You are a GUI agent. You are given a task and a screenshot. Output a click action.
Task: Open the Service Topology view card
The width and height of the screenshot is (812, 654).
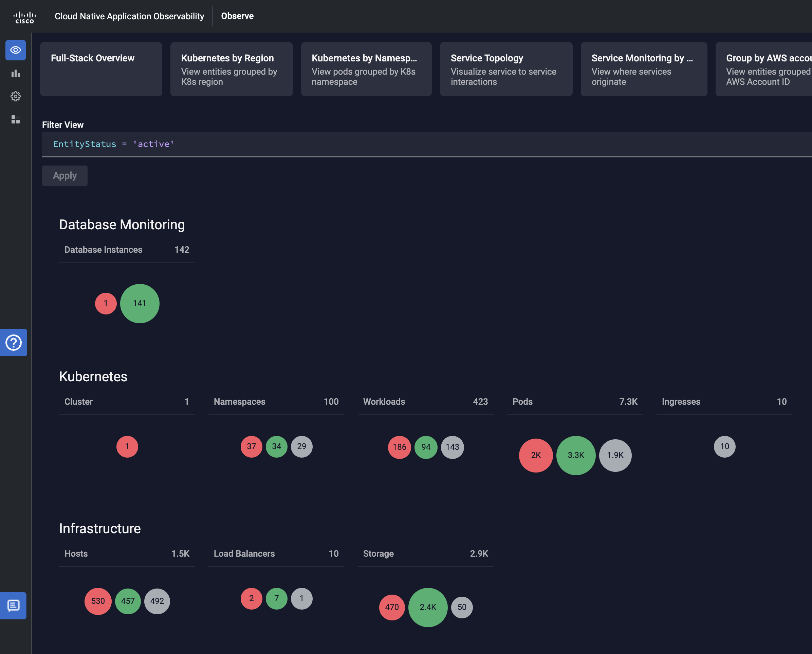click(x=505, y=69)
